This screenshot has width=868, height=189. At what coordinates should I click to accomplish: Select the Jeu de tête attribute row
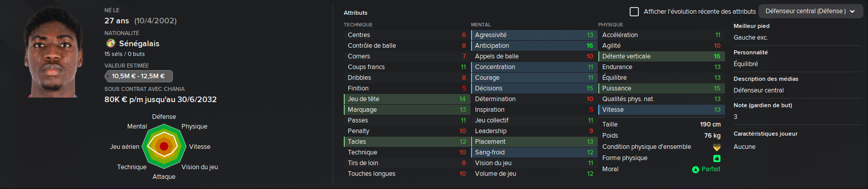pos(406,99)
